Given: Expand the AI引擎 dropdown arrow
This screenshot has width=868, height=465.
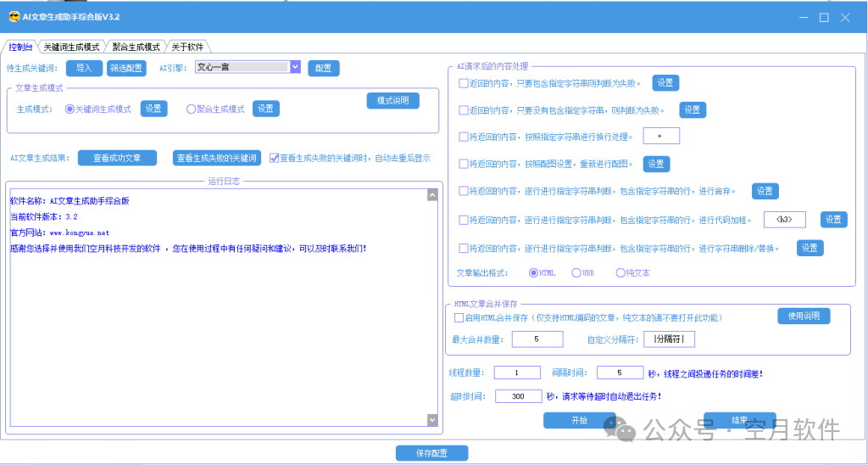Looking at the screenshot, I should [295, 67].
